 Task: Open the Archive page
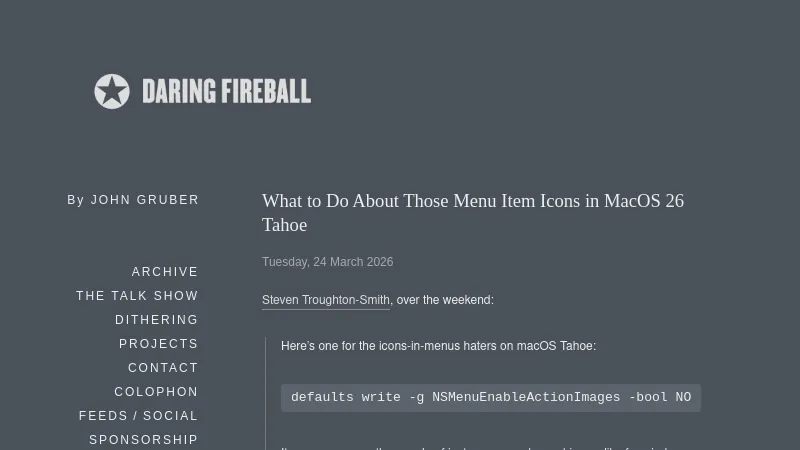tap(165, 272)
